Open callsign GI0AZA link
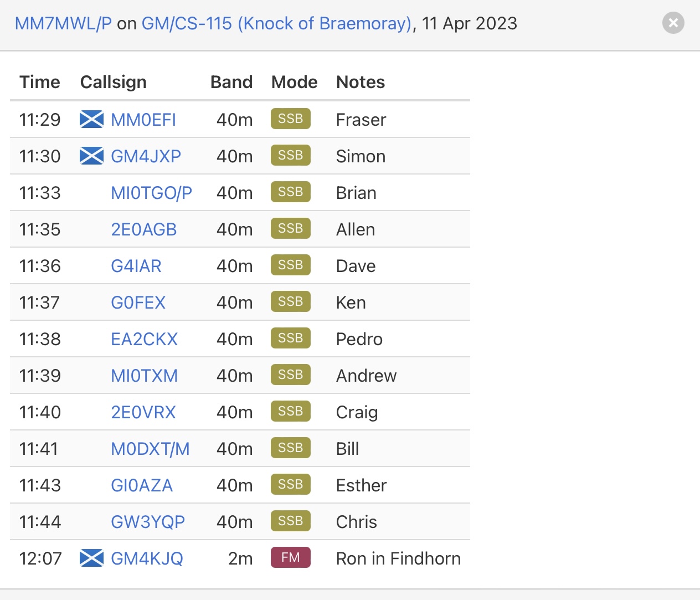 [x=142, y=485]
